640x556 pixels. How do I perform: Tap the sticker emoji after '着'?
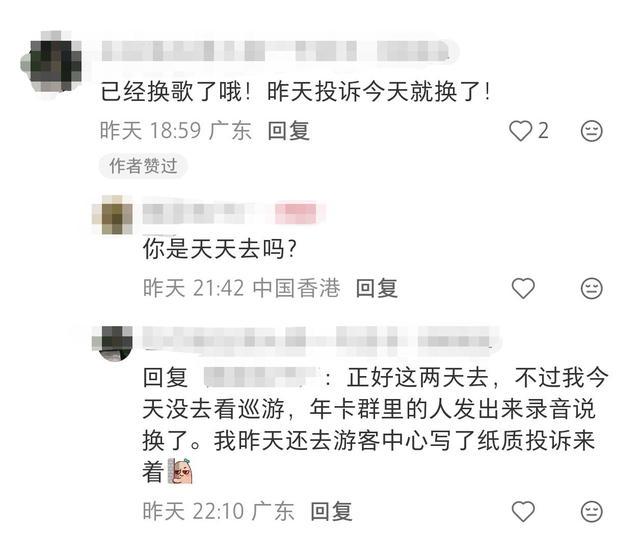[180, 471]
